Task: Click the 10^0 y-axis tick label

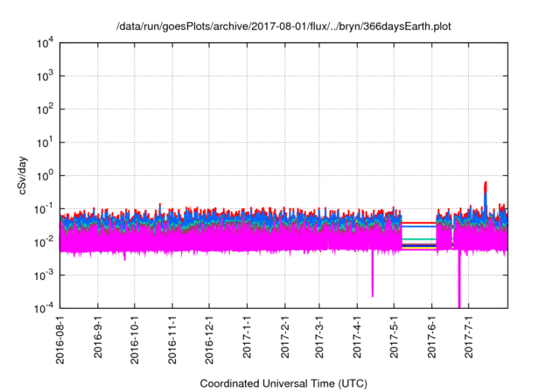Action: (x=45, y=175)
